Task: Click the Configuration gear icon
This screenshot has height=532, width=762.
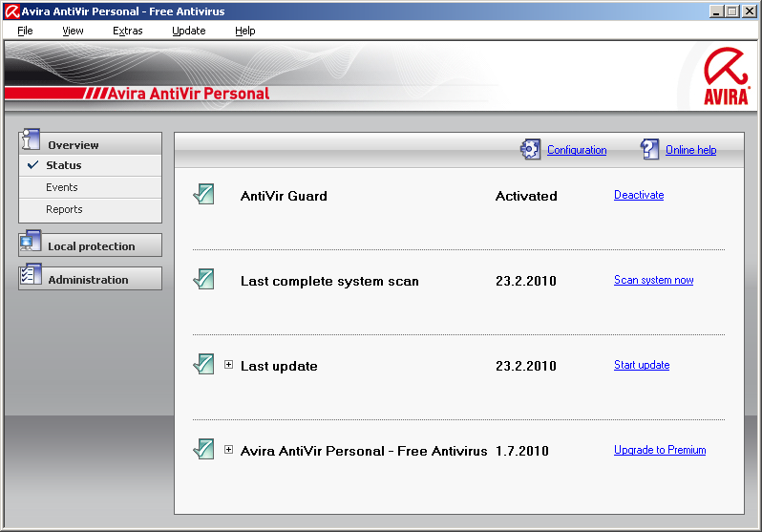Action: pos(530,149)
